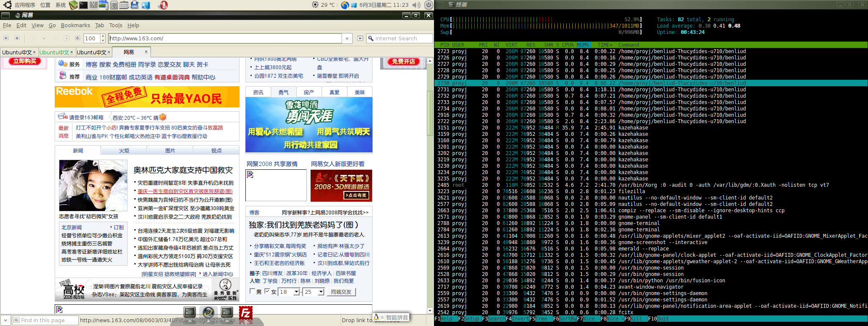Launch the dictionary book icon in top panel
Viewport: 868px width, 326px height.
73,5
